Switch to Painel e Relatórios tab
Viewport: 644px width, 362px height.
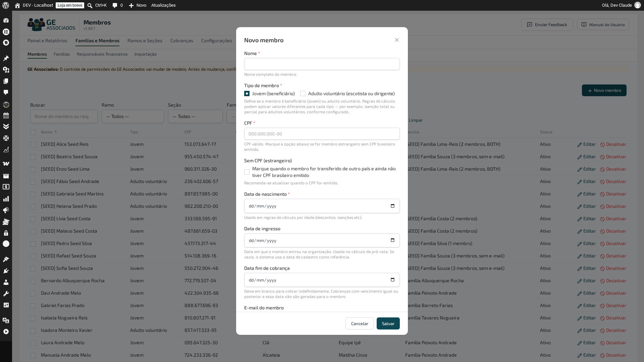click(x=47, y=41)
